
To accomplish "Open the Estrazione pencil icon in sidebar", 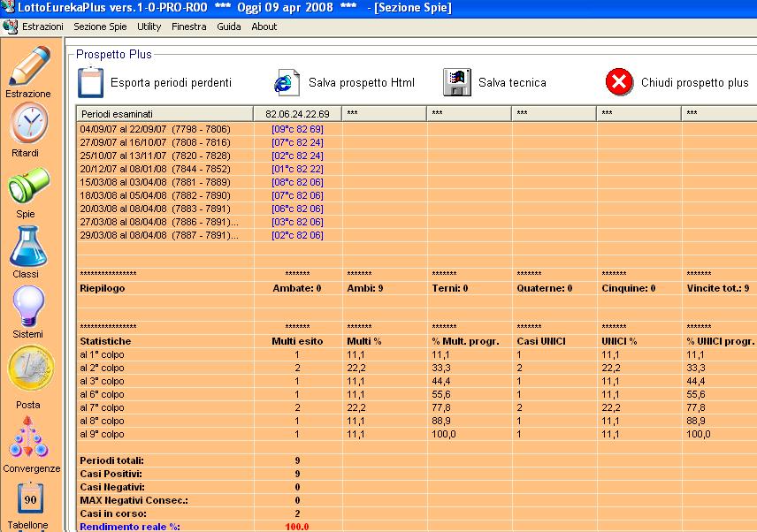I will 29,66.
